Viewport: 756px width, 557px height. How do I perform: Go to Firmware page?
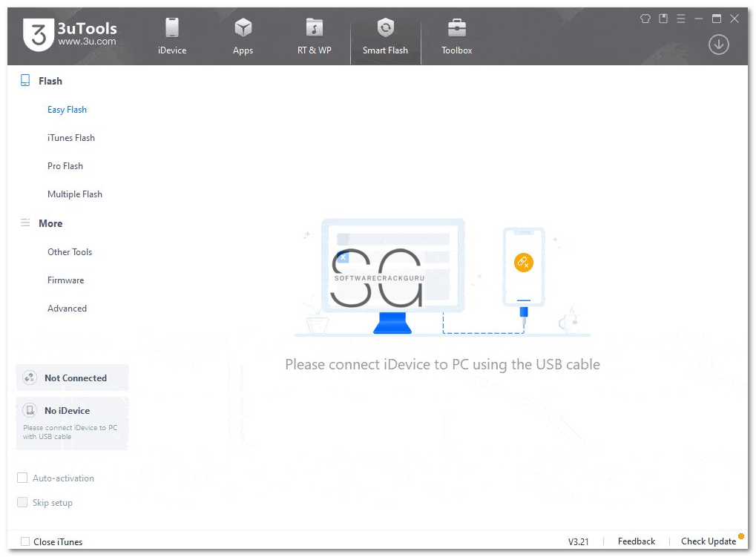(x=65, y=280)
